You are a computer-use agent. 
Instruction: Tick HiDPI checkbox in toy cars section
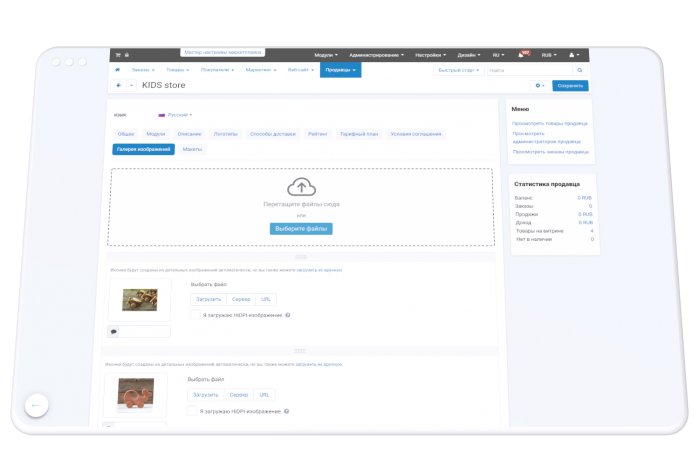(x=195, y=315)
